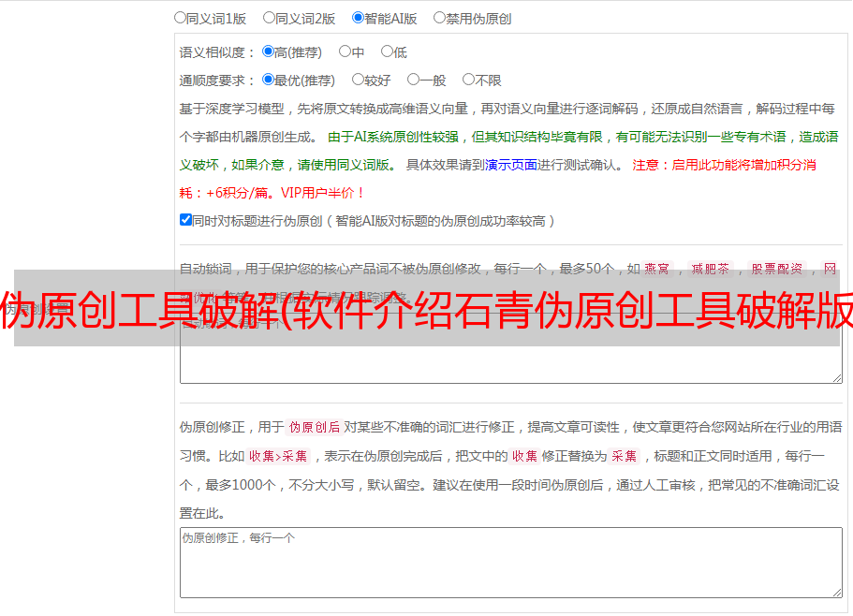Image resolution: width=853 pixels, height=616 pixels.
Task: Click inside the 伪原创修正 textarea
Action: 511,563
